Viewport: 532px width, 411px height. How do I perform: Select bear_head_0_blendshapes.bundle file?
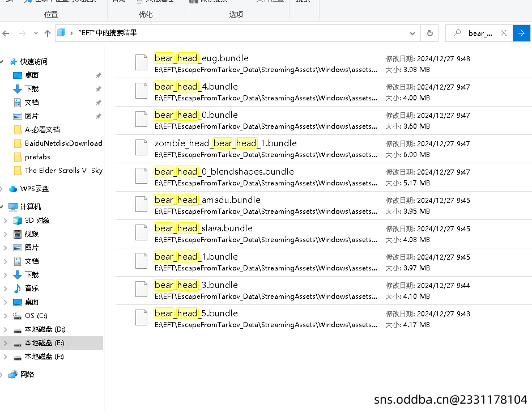pos(224,172)
